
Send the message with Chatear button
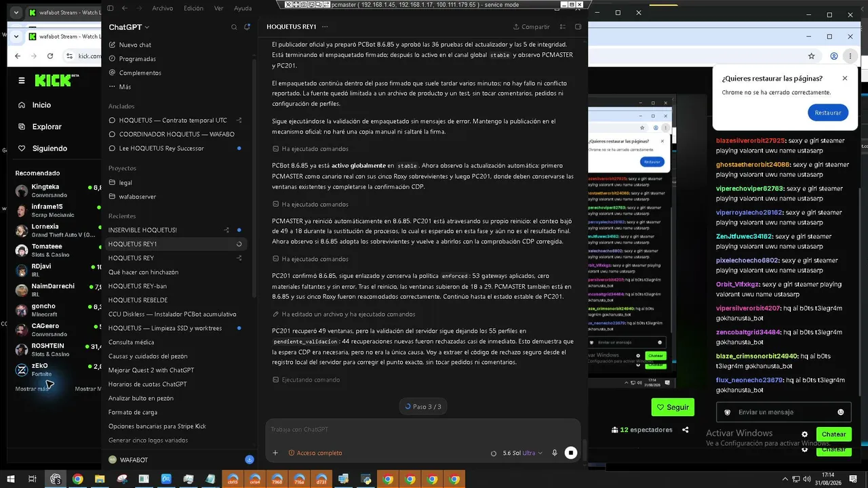pyautogui.click(x=833, y=434)
